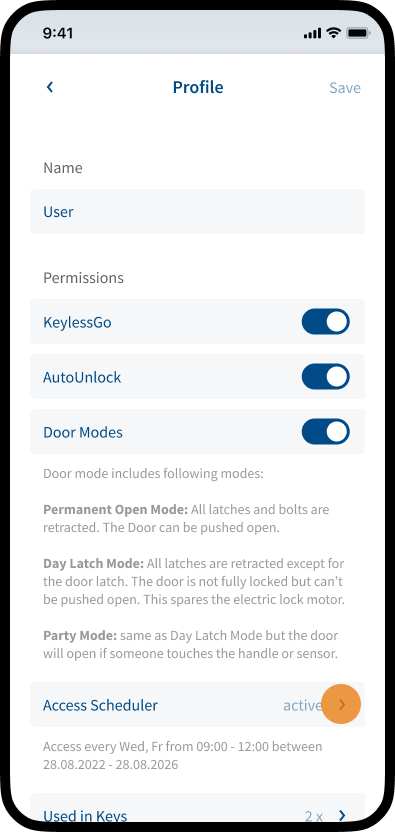This screenshot has height=832, width=395.
Task: Disable the AutoUnlock switch
Action: click(325, 377)
